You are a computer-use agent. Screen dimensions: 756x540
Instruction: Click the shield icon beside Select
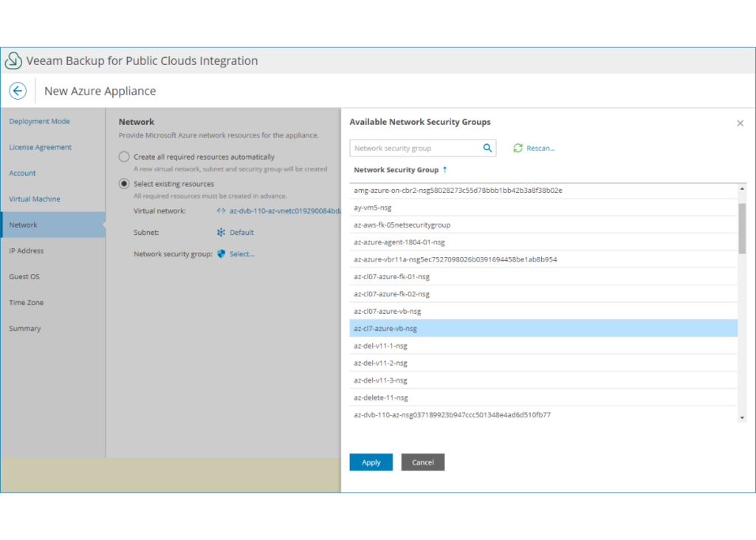tap(221, 254)
